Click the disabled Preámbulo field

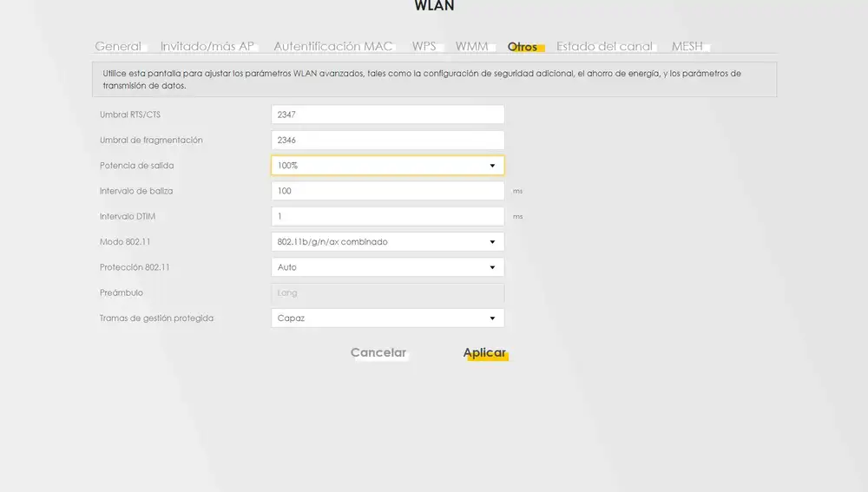point(387,293)
